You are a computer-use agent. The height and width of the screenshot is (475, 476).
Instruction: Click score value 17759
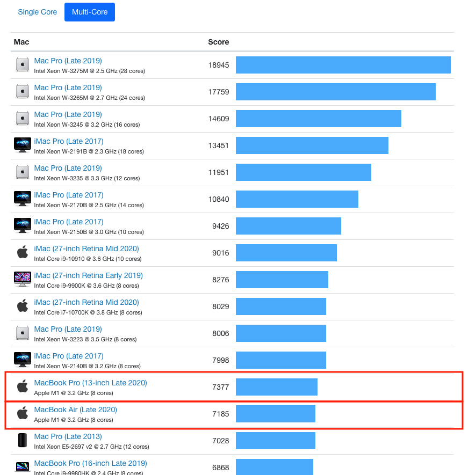click(219, 92)
